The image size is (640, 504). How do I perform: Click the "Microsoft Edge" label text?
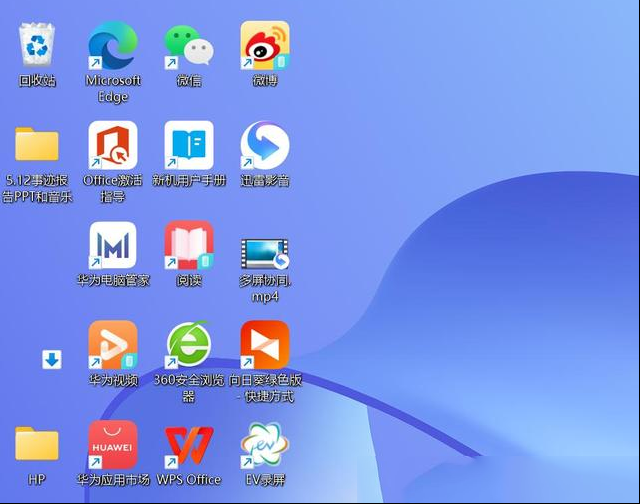point(113,89)
